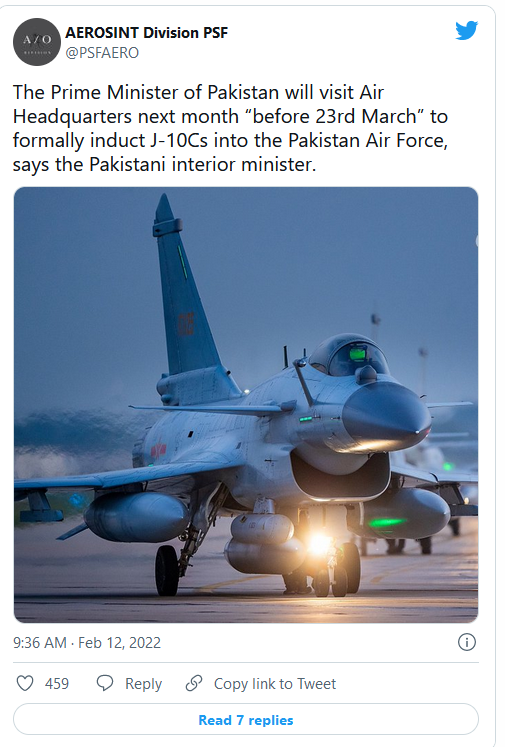Like the tweet with the heart icon
This screenshot has height=747, width=505.
[25, 683]
